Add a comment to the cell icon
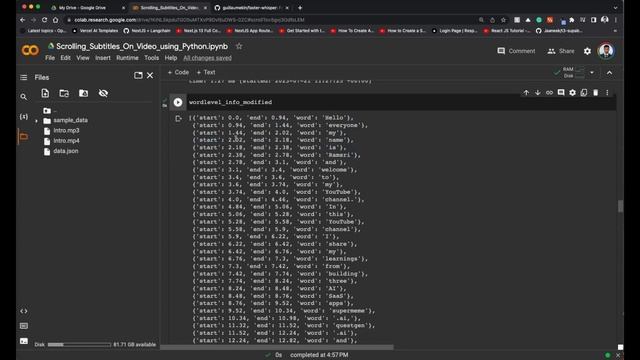 pyautogui.click(x=561, y=93)
